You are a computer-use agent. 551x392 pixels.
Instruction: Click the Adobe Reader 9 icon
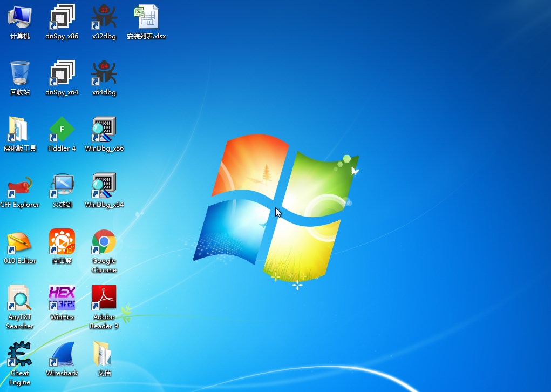pos(104,298)
